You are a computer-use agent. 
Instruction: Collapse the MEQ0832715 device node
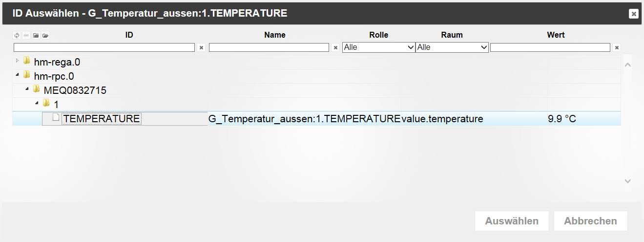tap(27, 89)
